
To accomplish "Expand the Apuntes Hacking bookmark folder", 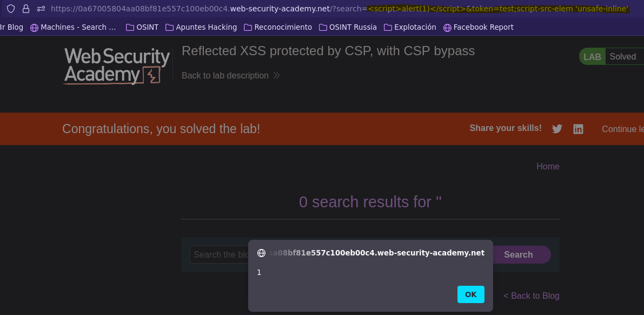I will (x=201, y=27).
